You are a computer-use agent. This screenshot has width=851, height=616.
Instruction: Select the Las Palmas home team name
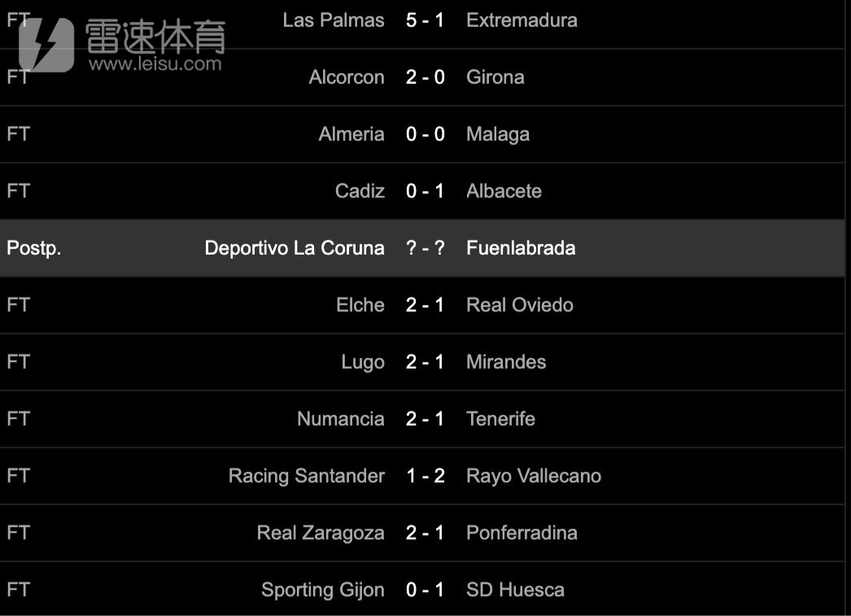pos(334,20)
